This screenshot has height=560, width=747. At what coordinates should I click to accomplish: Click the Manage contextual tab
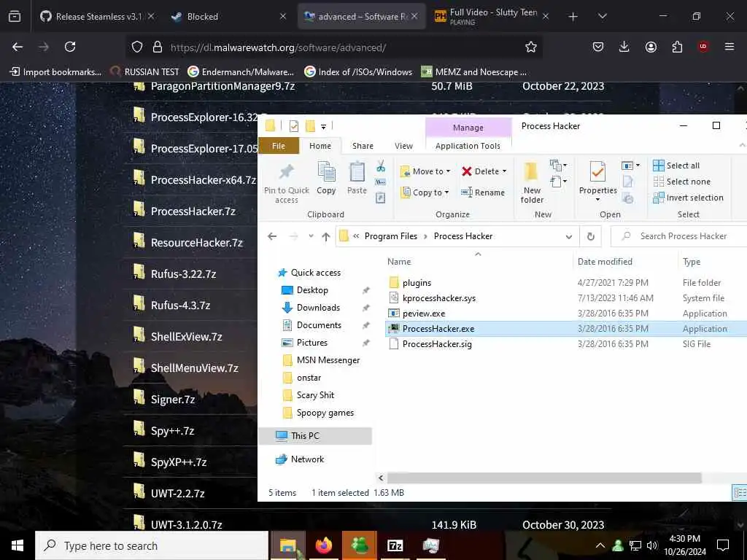pos(468,128)
